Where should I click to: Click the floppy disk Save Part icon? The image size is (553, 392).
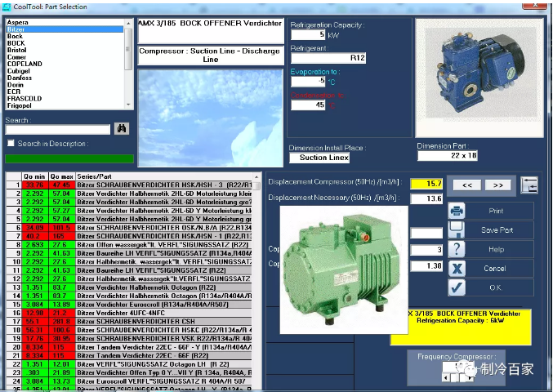pyautogui.click(x=457, y=229)
